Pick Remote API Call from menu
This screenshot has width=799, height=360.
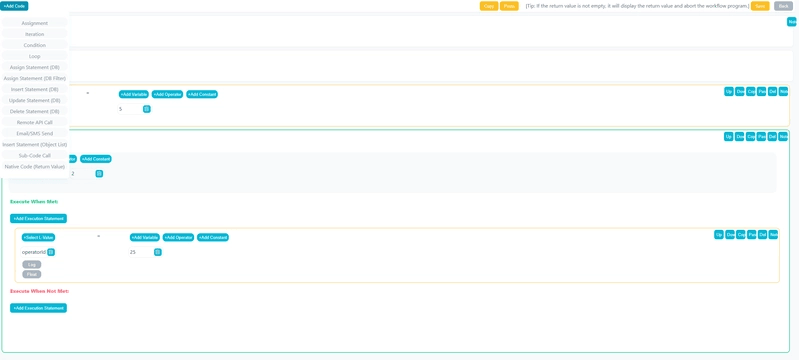tap(35, 122)
